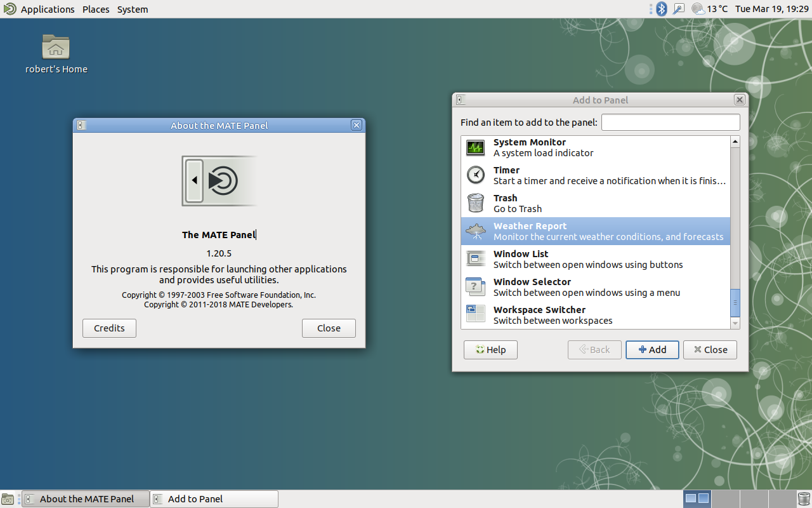Select 'Start a timer and receive a notification' text
This screenshot has height=508, width=812.
coord(610,181)
